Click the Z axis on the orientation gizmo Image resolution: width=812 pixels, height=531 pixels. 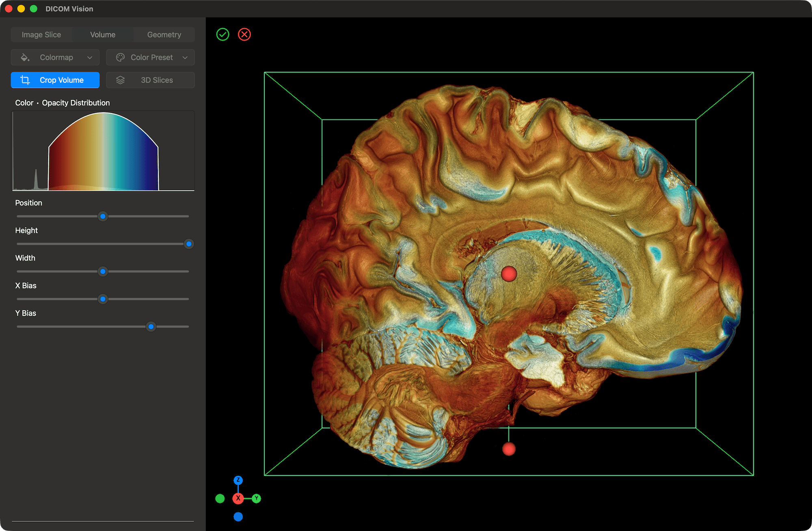[x=238, y=480]
